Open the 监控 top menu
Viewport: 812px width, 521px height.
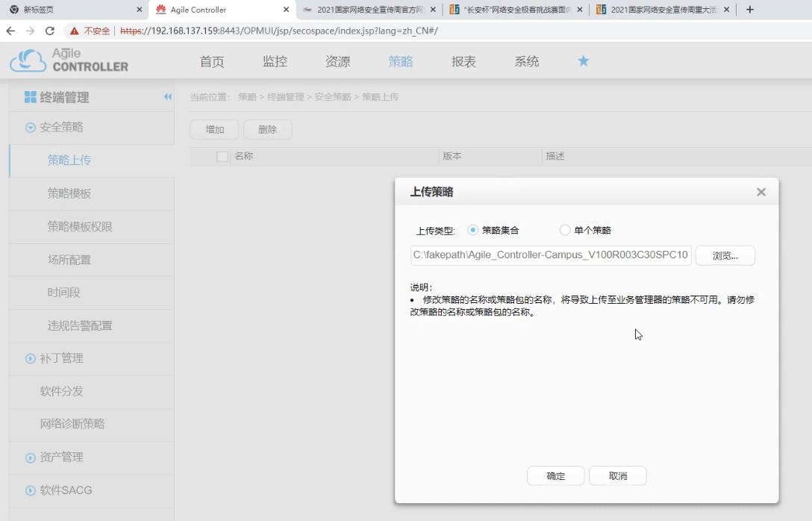coord(275,62)
